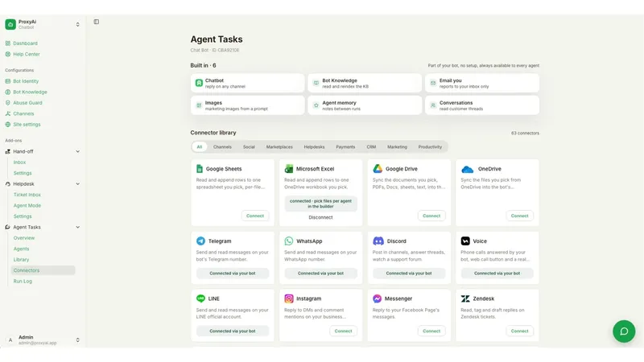Click the Microsoft Excel connector icon
This screenshot has width=644, height=362.
pyautogui.click(x=289, y=169)
